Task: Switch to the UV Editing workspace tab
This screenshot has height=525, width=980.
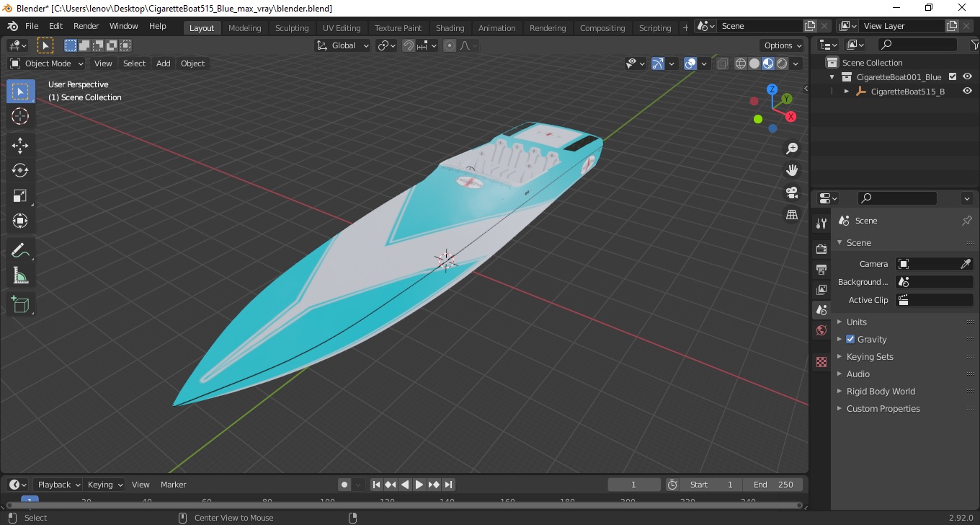Action: click(x=342, y=28)
